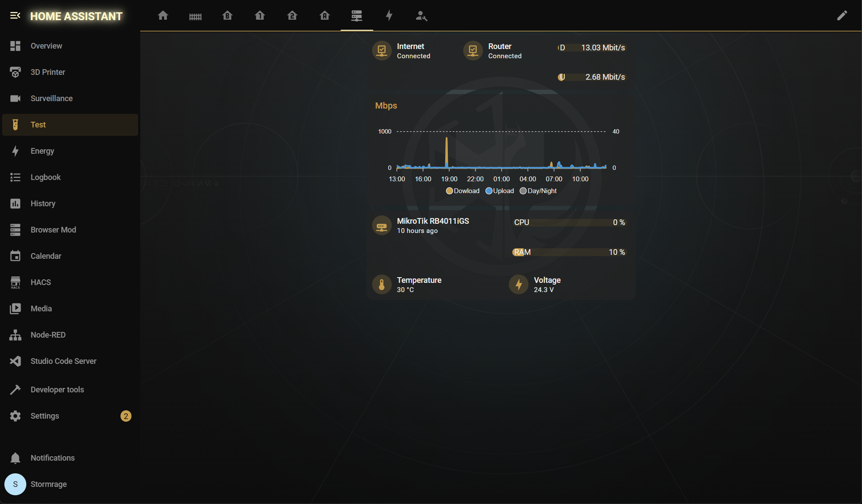Screen dimensions: 862x504
Task: Open the house B floor tab
Action: 227,16
